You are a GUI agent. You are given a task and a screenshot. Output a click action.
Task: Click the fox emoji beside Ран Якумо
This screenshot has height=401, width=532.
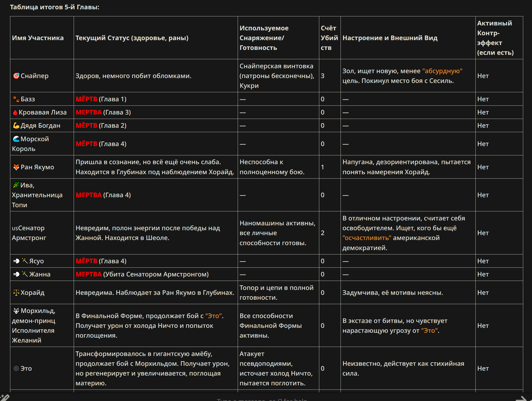point(16,167)
